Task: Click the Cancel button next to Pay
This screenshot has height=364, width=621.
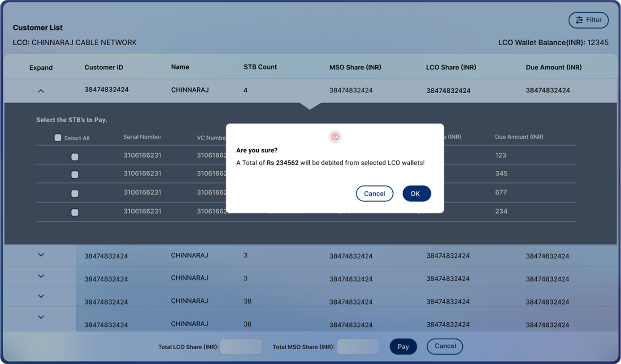Action: click(445, 346)
